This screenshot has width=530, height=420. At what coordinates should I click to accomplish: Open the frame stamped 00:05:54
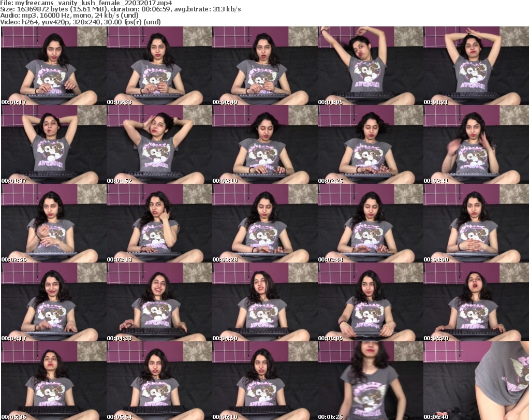click(x=159, y=381)
